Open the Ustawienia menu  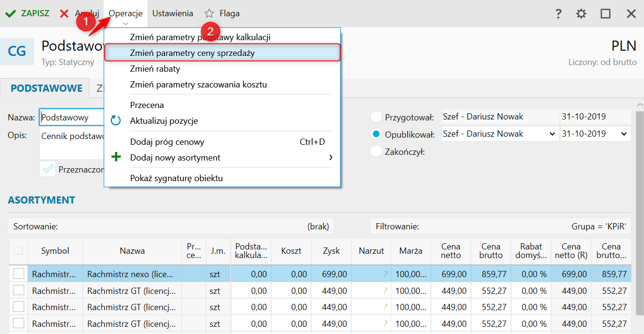pyautogui.click(x=172, y=13)
